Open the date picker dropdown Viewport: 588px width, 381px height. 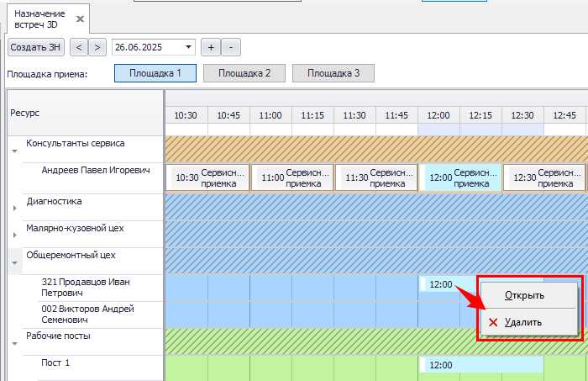[x=187, y=47]
